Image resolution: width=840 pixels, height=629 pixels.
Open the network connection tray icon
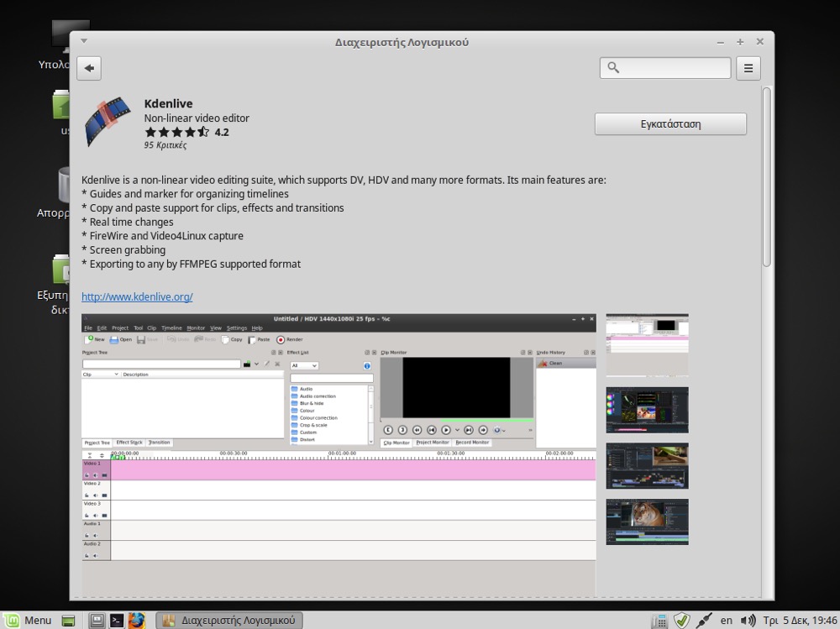704,621
